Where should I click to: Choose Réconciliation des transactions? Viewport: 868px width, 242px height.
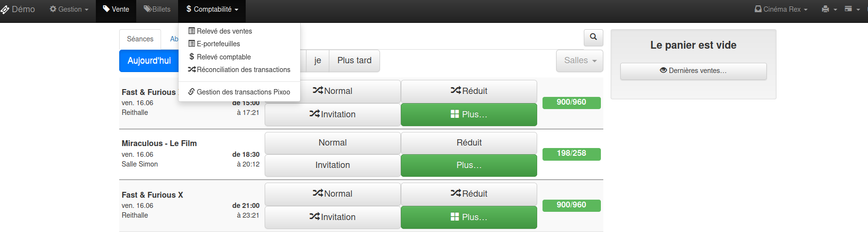[239, 70]
